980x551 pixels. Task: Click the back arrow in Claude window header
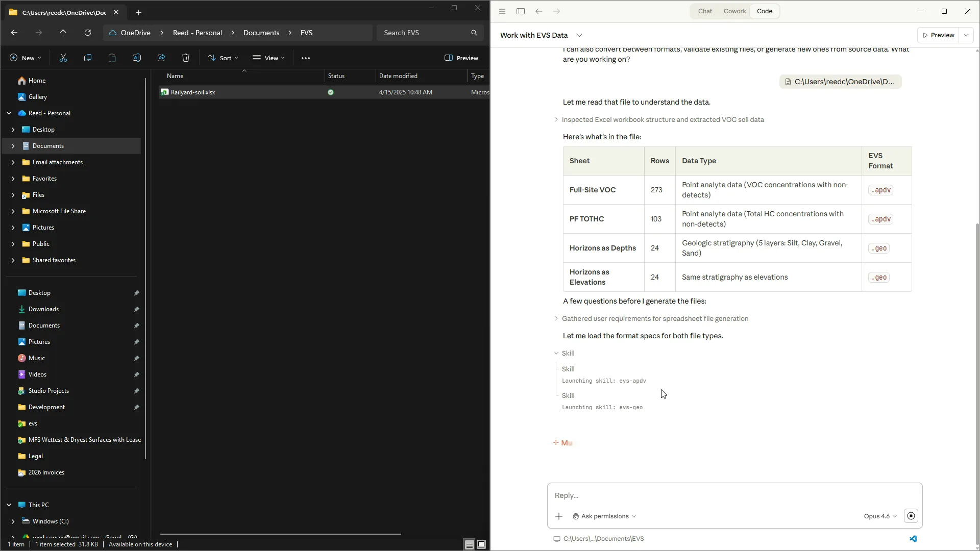point(539,11)
